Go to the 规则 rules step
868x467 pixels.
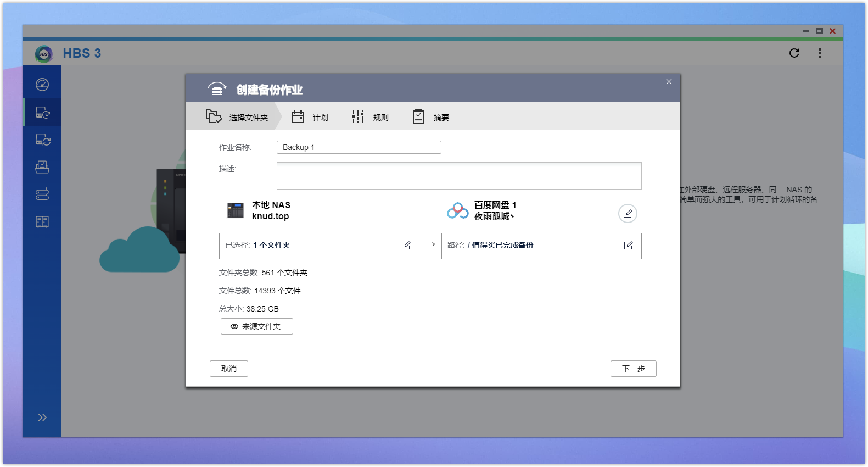coord(371,117)
